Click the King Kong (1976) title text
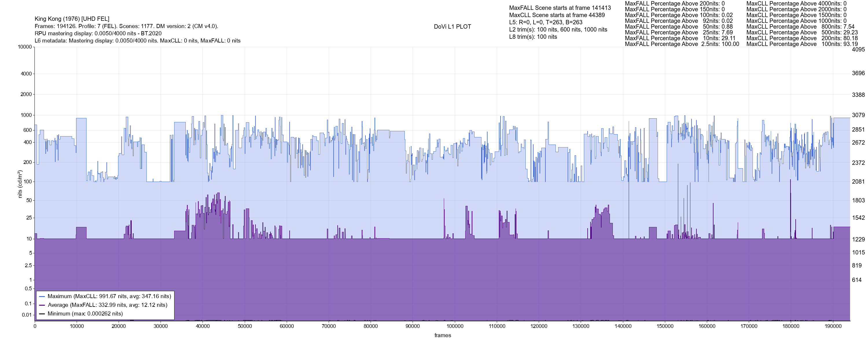The width and height of the screenshot is (868, 347). (72, 19)
